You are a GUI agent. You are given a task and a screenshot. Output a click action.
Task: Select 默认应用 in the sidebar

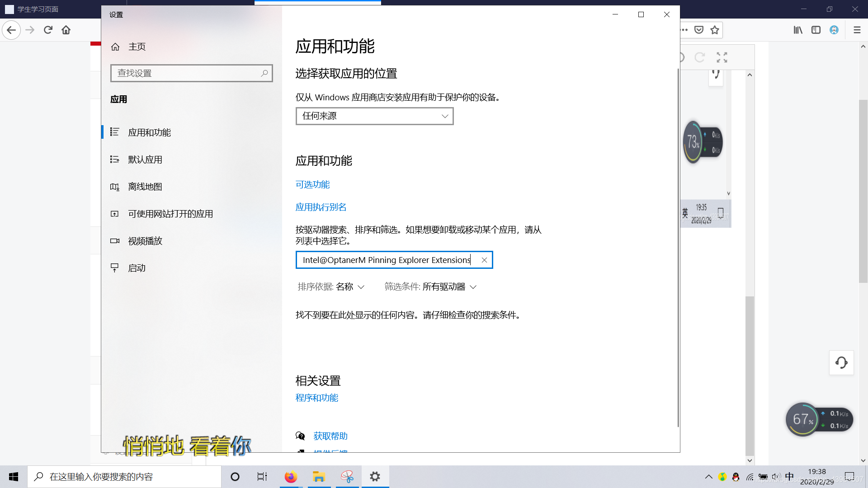coord(145,160)
